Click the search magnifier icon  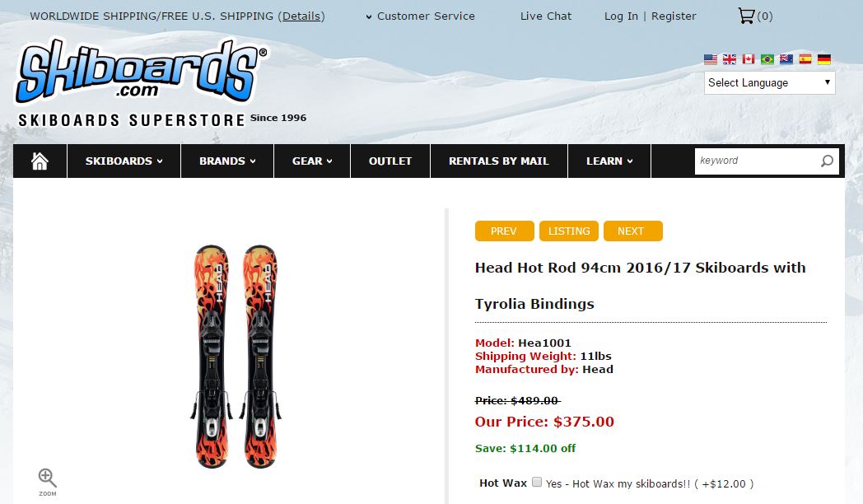point(827,161)
